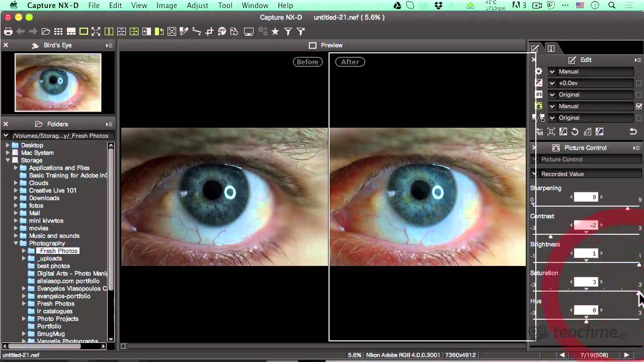Open the Tool menu
644x362 pixels.
point(225,6)
